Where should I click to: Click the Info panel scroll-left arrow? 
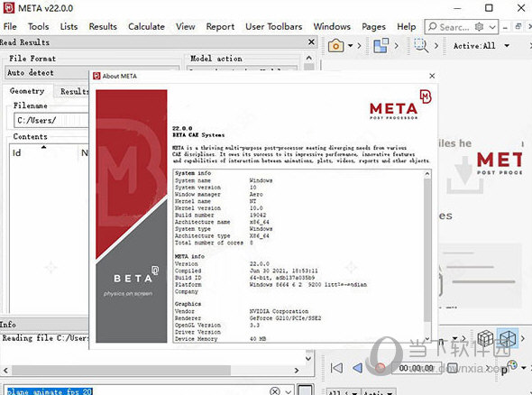point(5,371)
